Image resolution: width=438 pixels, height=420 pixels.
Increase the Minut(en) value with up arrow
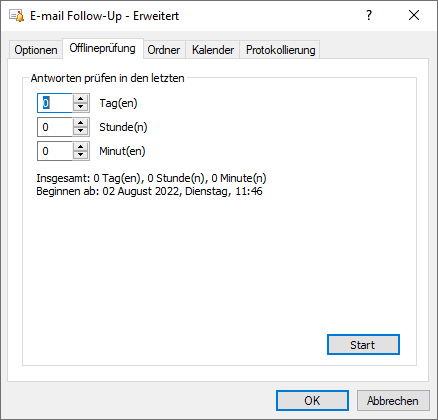(x=80, y=147)
